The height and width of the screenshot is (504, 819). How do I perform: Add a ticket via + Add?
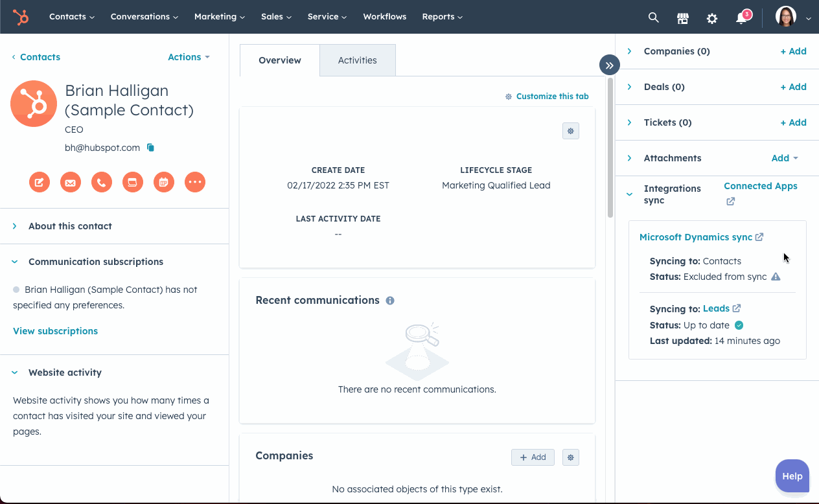click(x=793, y=122)
